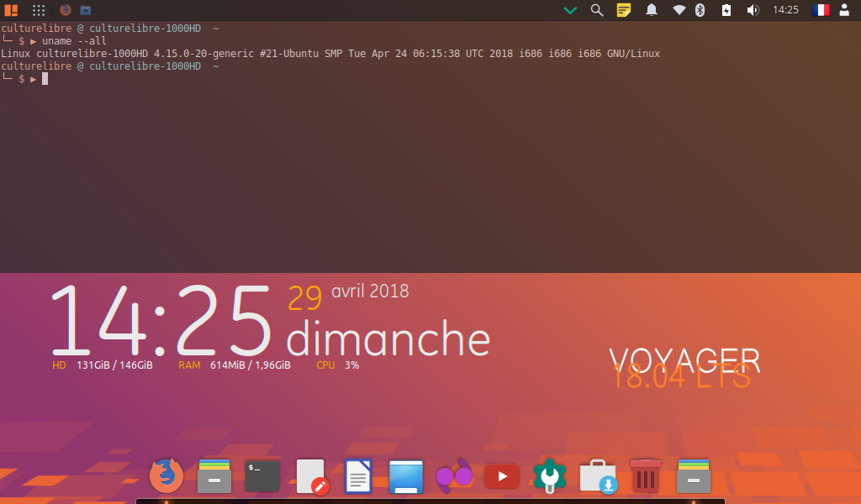Open the terminal from the dock

[x=262, y=476]
